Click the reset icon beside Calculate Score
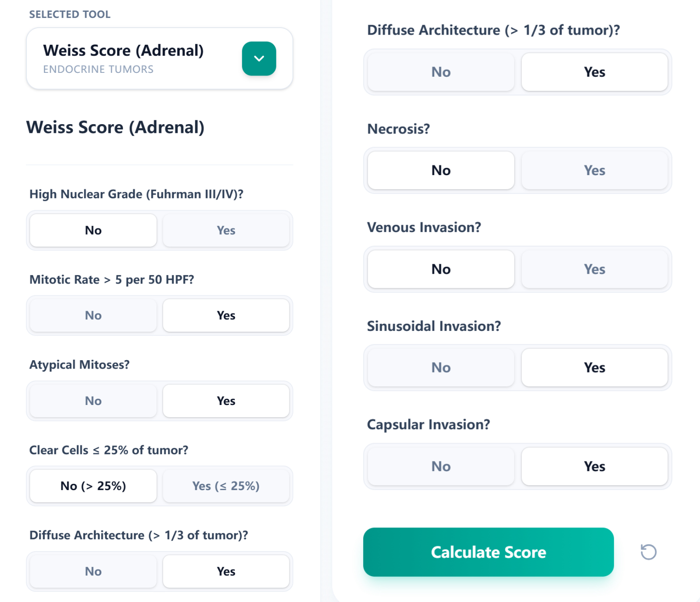The width and height of the screenshot is (700, 602). [x=648, y=552]
